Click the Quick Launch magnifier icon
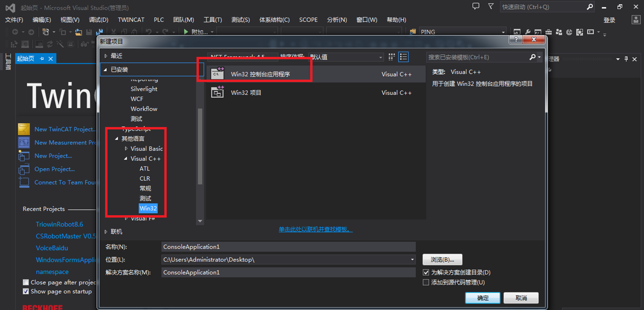644x310 pixels. click(x=590, y=7)
